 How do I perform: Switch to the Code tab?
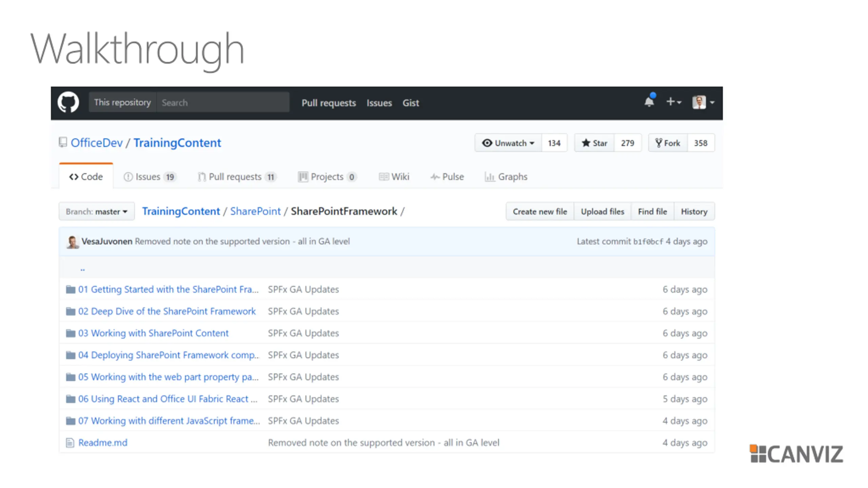tap(86, 177)
